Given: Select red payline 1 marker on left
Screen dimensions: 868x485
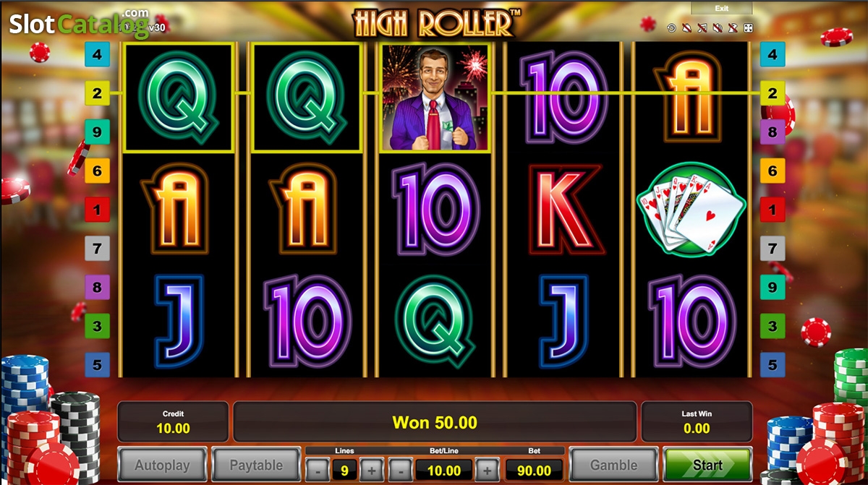Looking at the screenshot, I should click(97, 210).
